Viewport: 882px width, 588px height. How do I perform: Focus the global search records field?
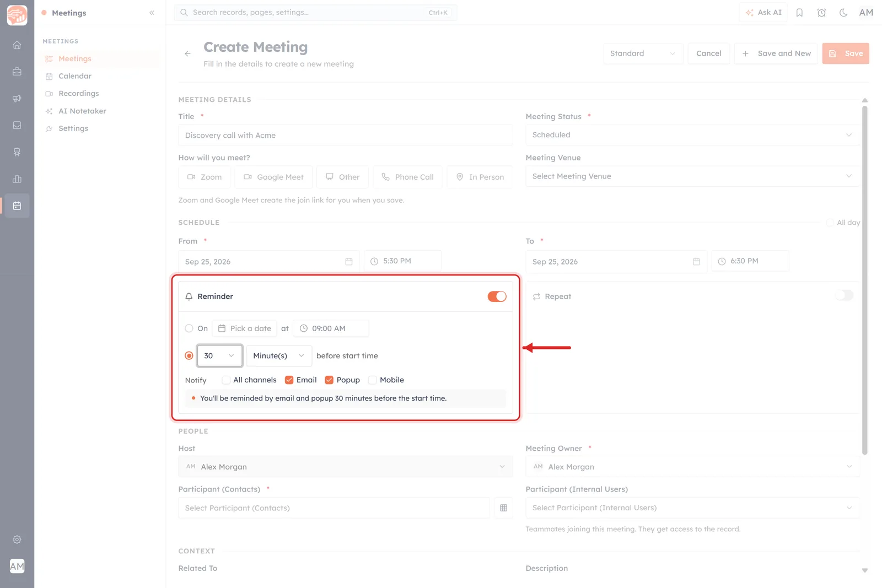pyautogui.click(x=315, y=13)
